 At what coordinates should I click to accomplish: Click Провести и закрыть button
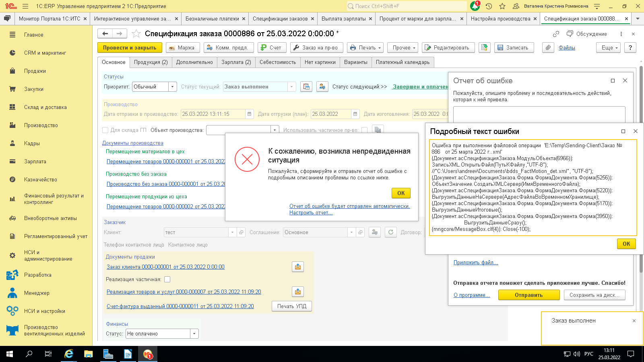tap(130, 47)
